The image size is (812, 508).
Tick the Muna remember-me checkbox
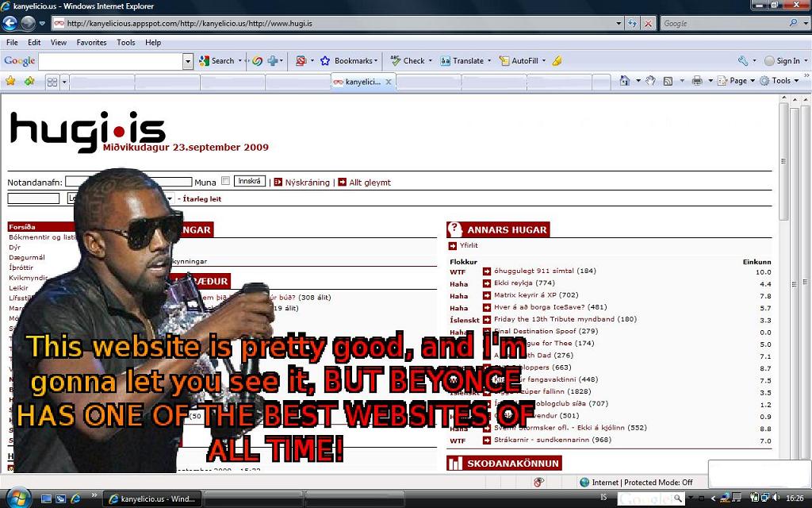tap(225, 181)
